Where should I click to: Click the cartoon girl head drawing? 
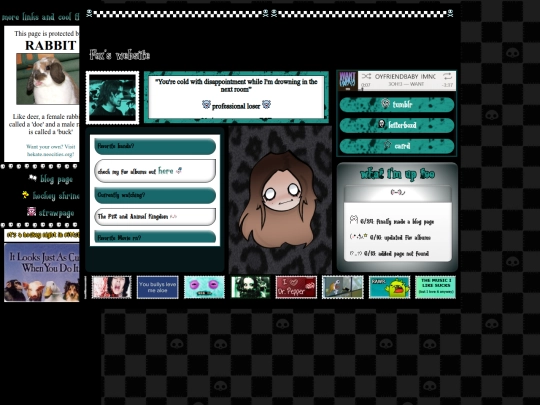(278, 200)
